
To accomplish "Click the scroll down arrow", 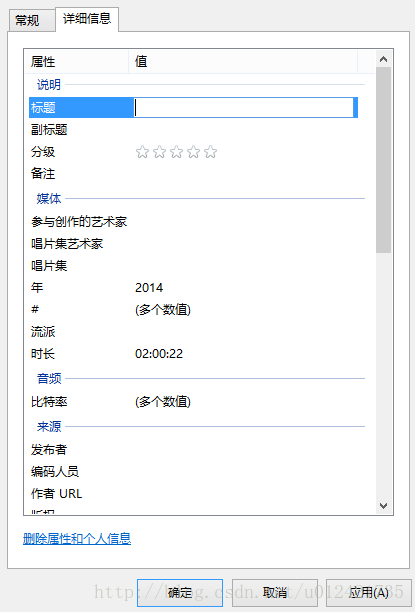I will click(383, 506).
